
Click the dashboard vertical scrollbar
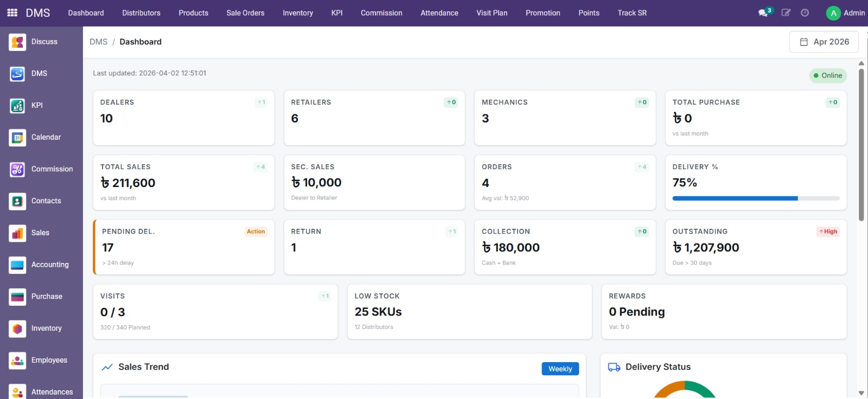[861, 144]
